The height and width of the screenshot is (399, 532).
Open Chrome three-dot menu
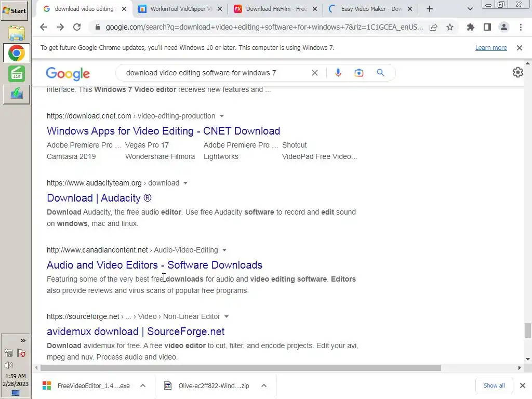coord(521,27)
